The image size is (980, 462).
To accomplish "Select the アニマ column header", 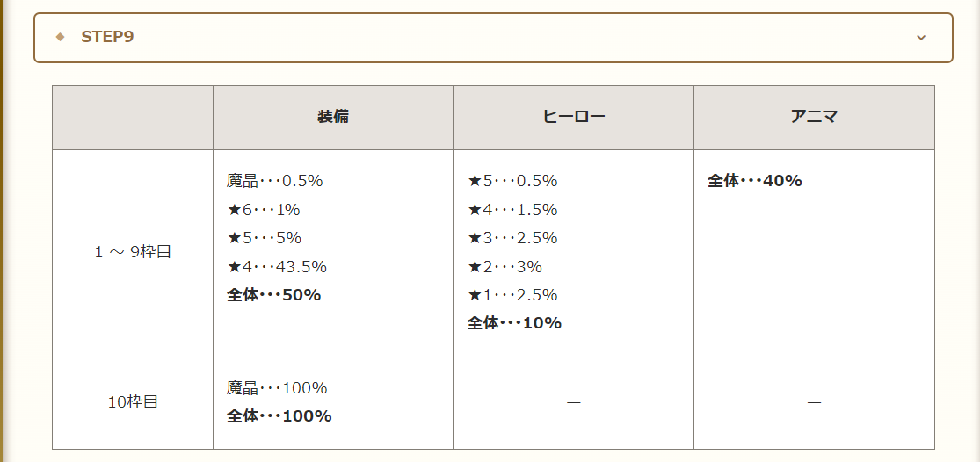I will 814,117.
